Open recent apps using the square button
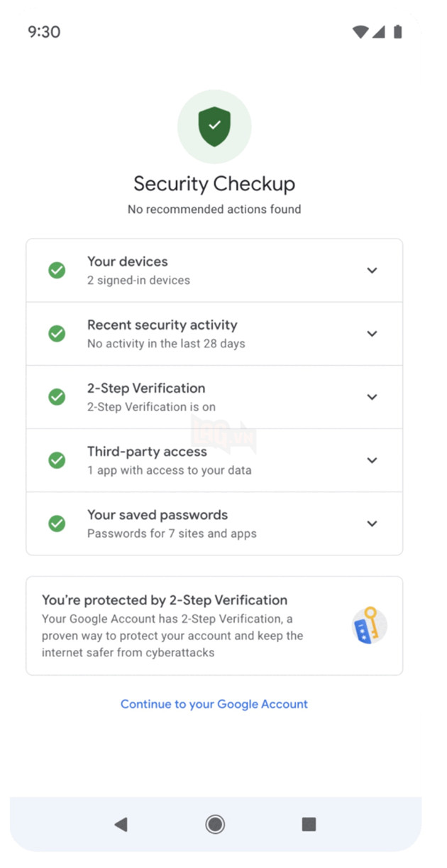Screen dimensions: 447x868 point(309,824)
